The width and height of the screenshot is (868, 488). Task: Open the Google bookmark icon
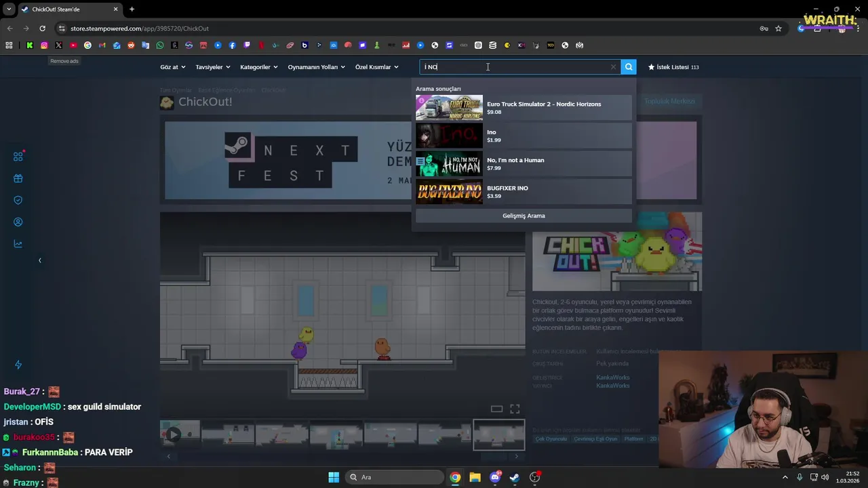(x=87, y=45)
